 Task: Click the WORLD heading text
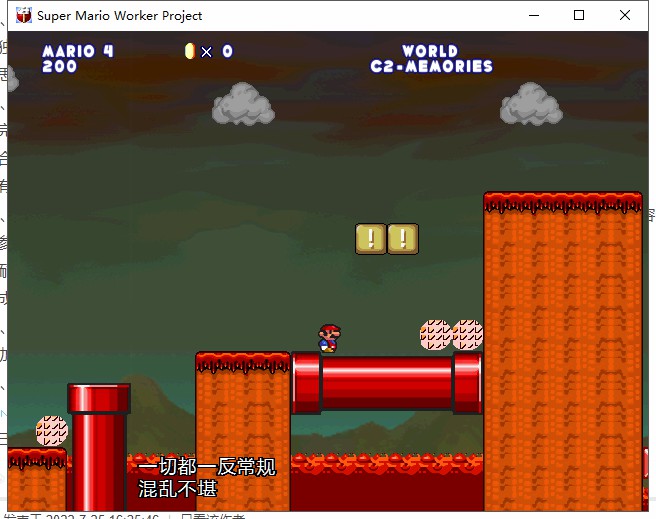click(x=430, y=51)
